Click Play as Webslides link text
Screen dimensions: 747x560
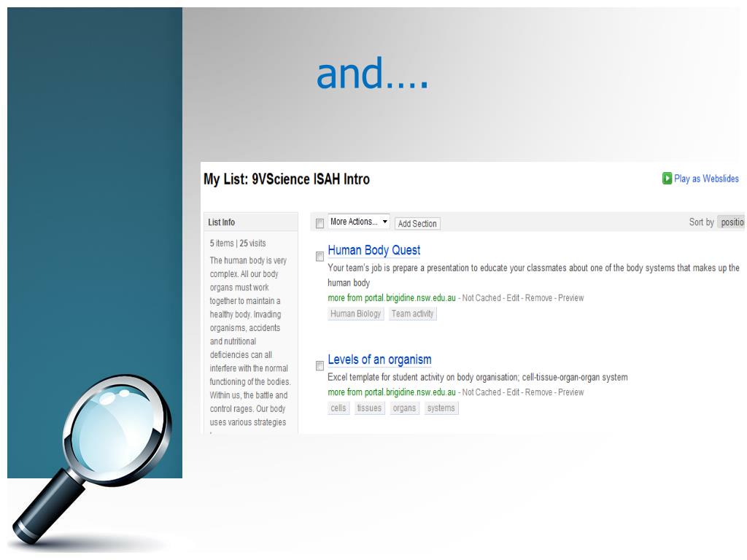(x=706, y=179)
